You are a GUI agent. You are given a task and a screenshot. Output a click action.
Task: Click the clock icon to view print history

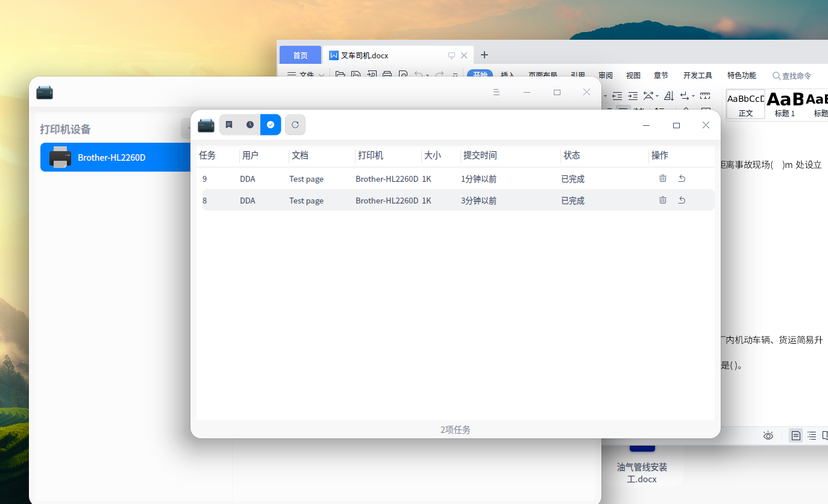click(x=249, y=125)
